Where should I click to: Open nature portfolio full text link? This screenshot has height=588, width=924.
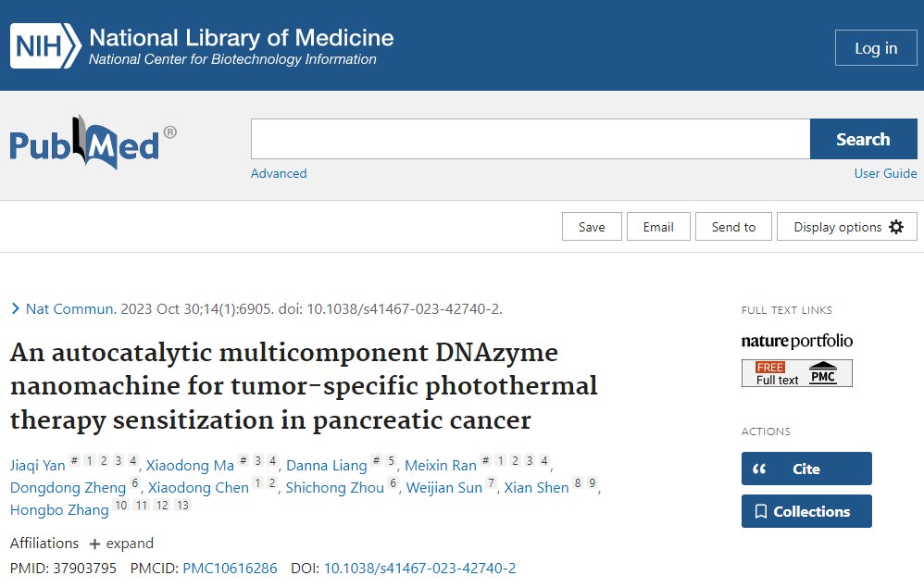point(797,341)
